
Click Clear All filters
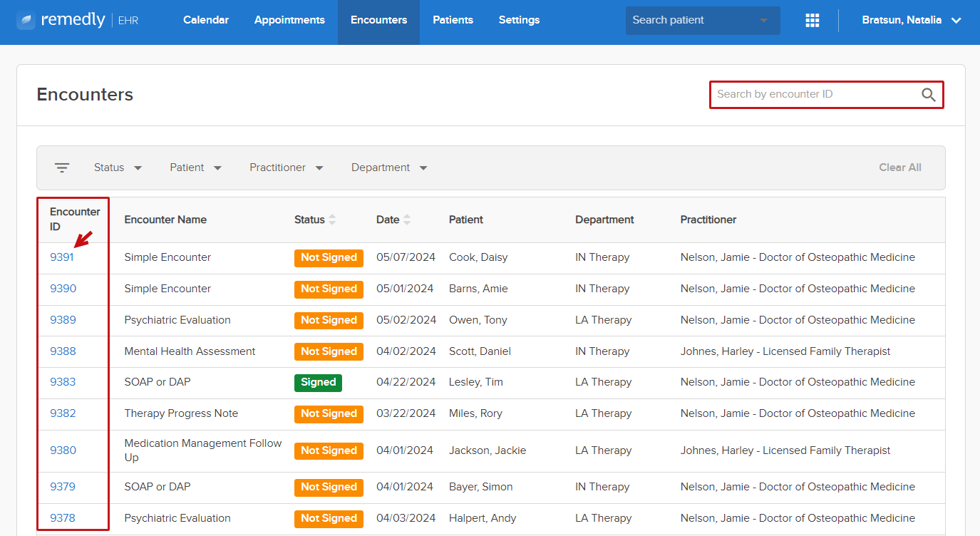click(900, 167)
